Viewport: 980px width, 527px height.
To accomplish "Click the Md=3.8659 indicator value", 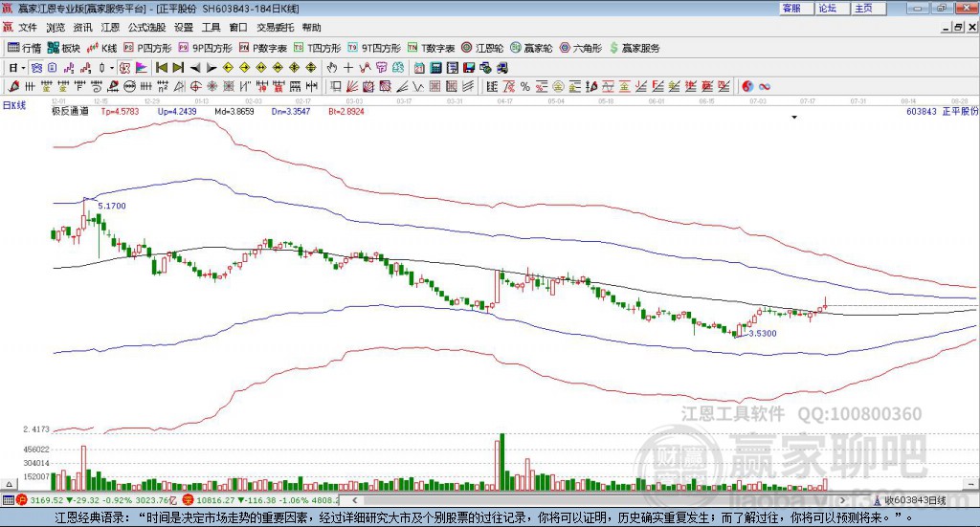I will [234, 111].
